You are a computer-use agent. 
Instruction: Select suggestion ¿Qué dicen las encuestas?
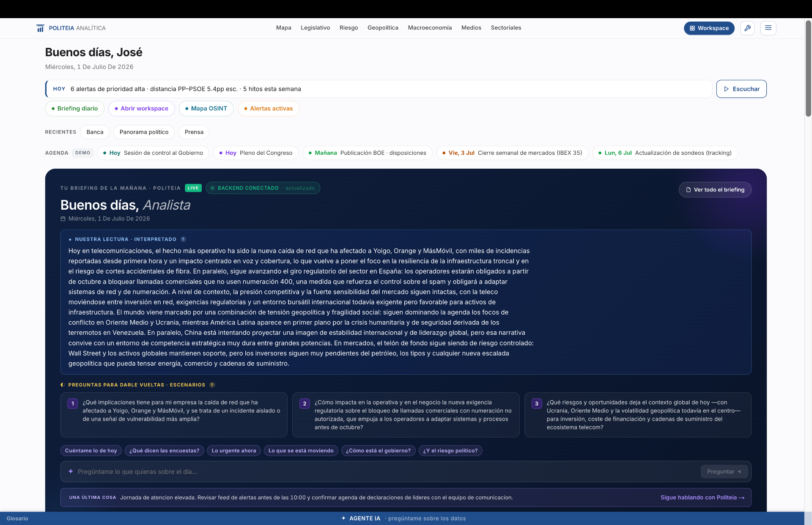(164, 451)
